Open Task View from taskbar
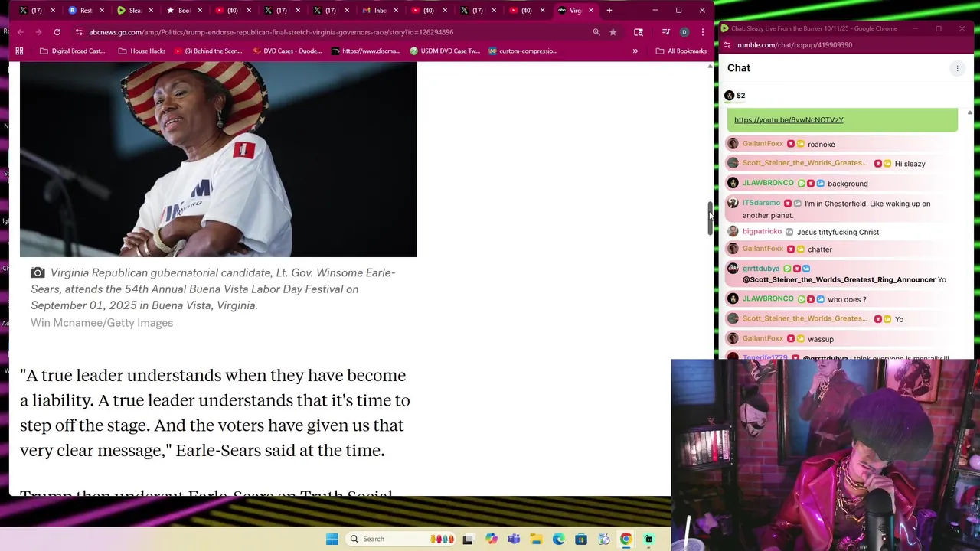980x551 pixels. (x=468, y=539)
